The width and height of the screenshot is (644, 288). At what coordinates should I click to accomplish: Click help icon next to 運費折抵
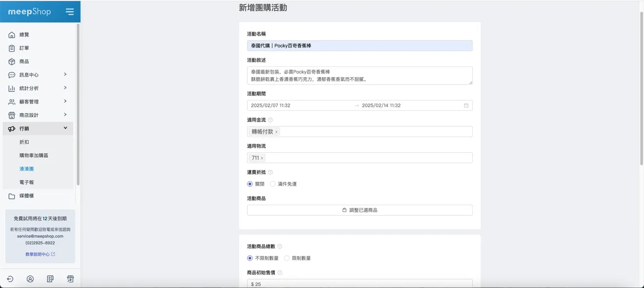[270, 172]
